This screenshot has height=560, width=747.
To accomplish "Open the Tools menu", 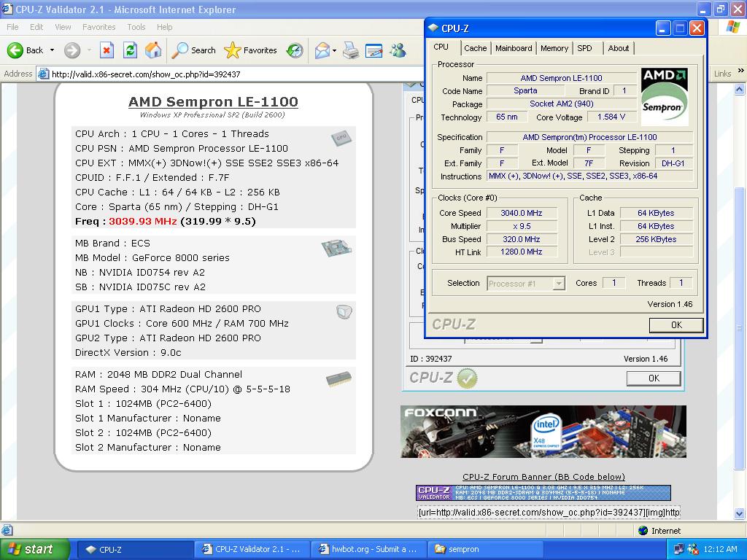I will click(136, 27).
